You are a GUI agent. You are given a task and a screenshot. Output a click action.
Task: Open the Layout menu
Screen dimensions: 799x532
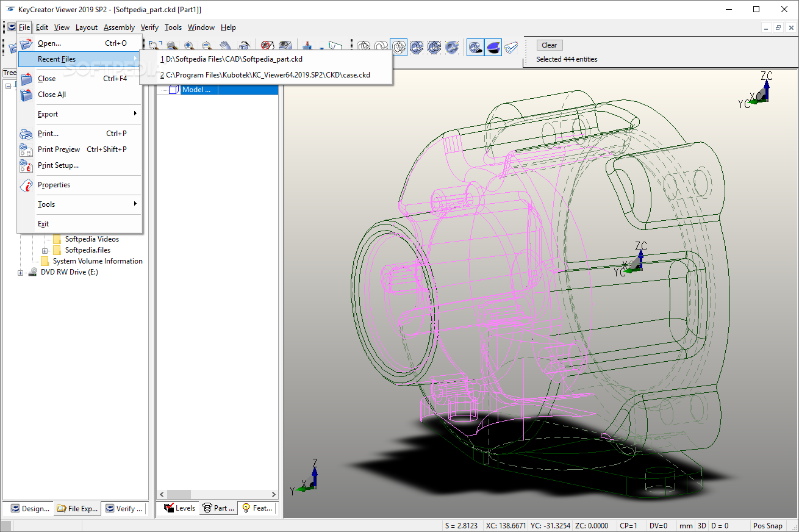click(87, 27)
